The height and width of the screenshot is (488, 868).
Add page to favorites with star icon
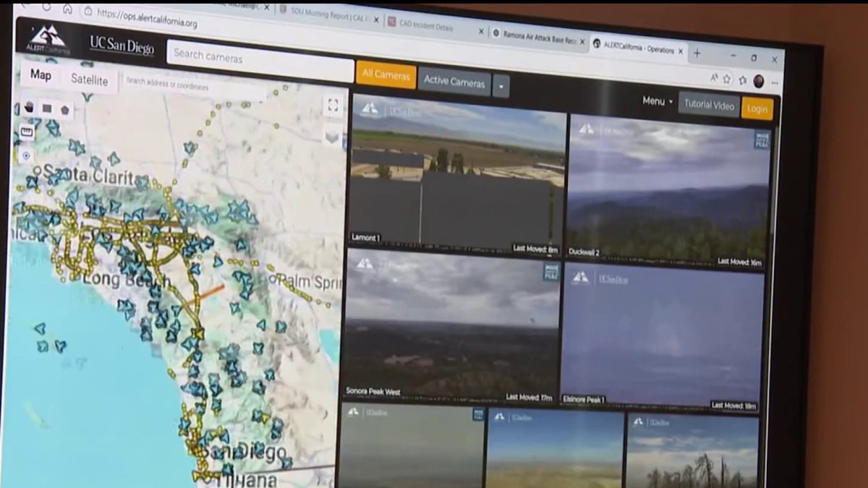pos(727,79)
